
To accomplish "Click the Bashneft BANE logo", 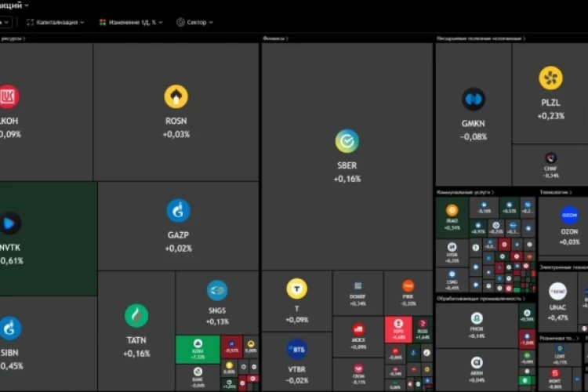I will pos(198,372).
